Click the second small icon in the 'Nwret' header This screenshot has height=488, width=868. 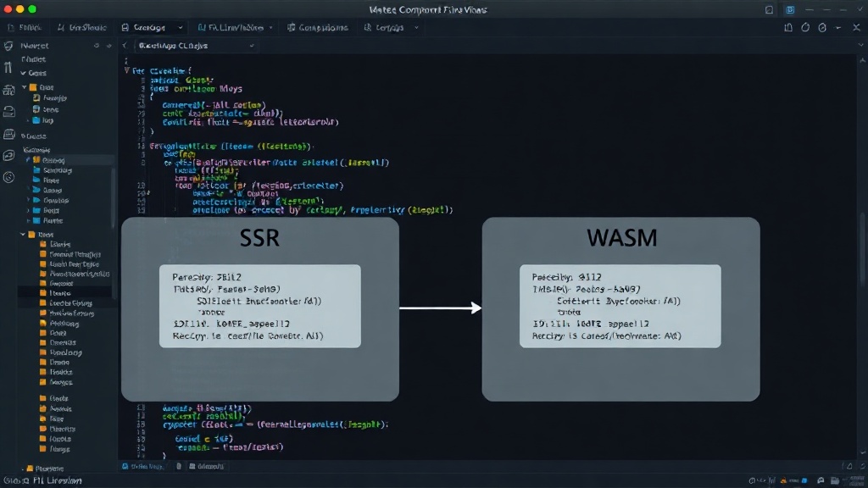click(108, 46)
